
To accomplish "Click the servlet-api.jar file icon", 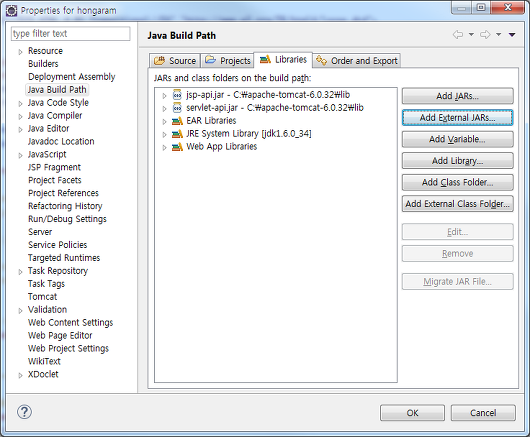I will point(177,108).
